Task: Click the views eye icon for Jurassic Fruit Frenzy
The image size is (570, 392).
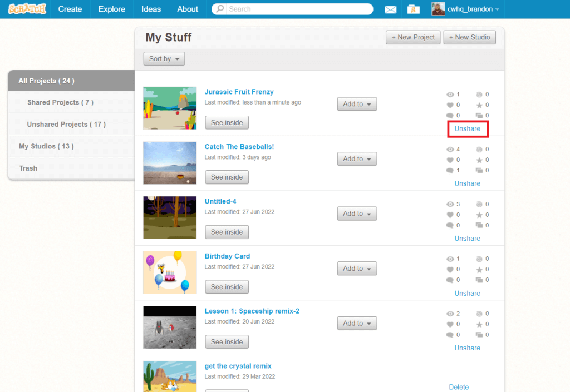Action: click(450, 95)
